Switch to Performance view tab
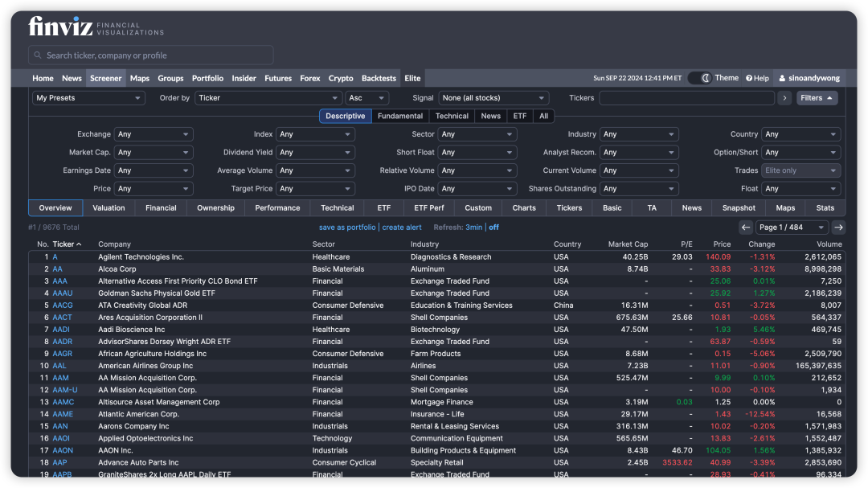This screenshot has height=488, width=868. pyautogui.click(x=277, y=208)
